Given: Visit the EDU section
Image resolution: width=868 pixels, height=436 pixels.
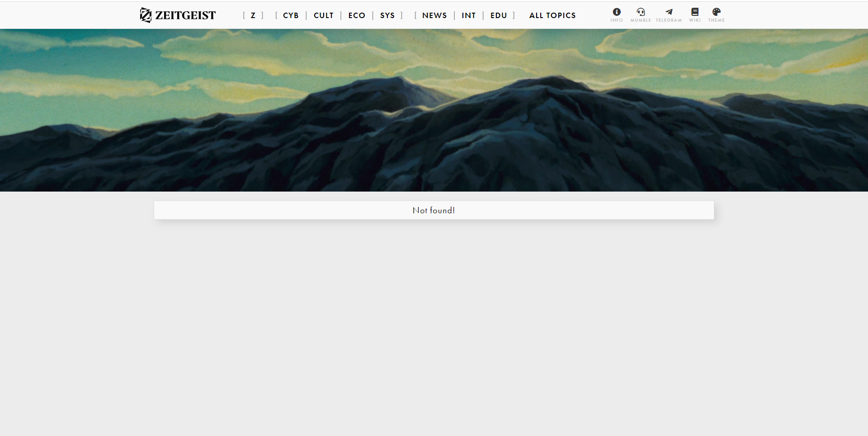Looking at the screenshot, I should click(x=499, y=15).
